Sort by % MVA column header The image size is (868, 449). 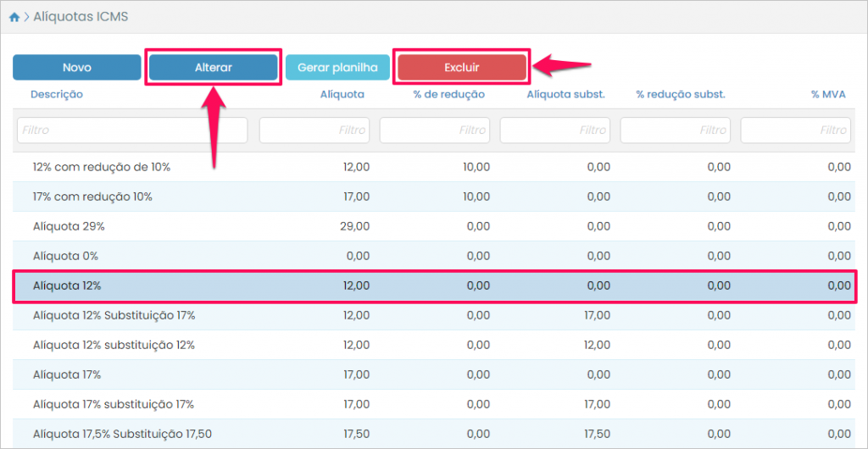(x=827, y=94)
